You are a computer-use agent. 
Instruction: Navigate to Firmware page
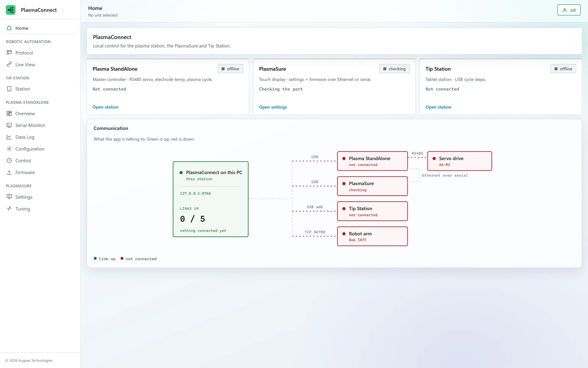40,172
